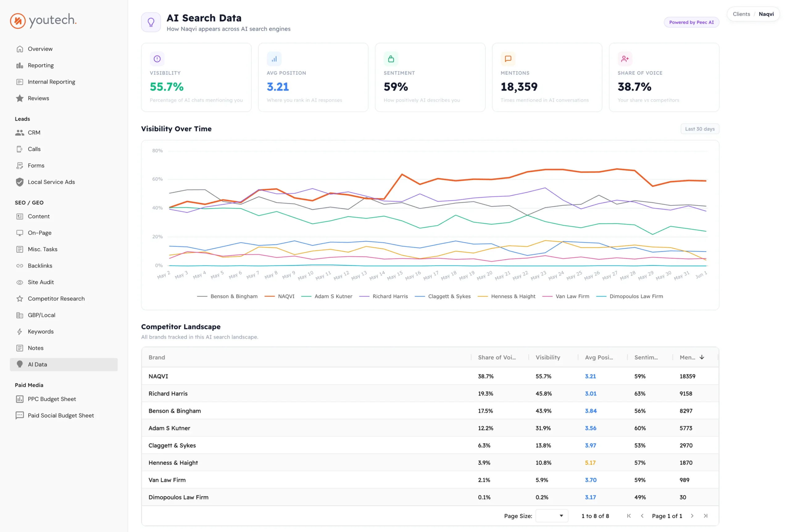Toggle NAQVI series in chart legend
790x532 pixels.
point(280,297)
